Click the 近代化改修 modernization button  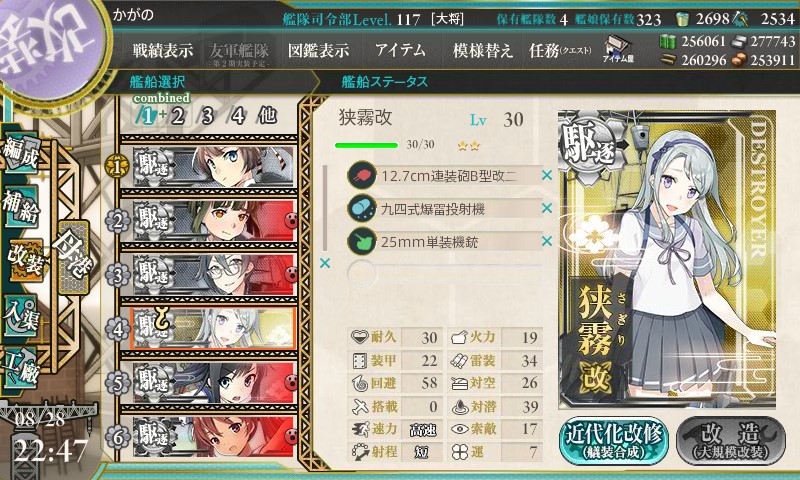click(x=614, y=441)
